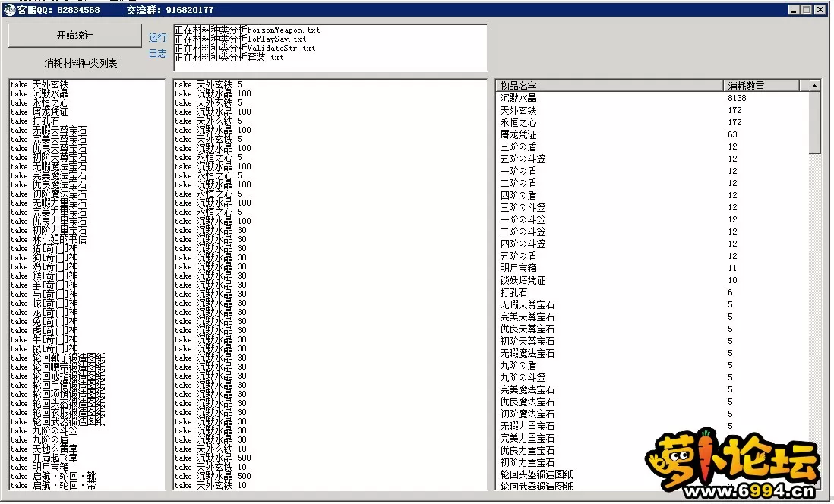
Task: Select log line mentioning ValidateStr.txt
Action: pyautogui.click(x=245, y=49)
